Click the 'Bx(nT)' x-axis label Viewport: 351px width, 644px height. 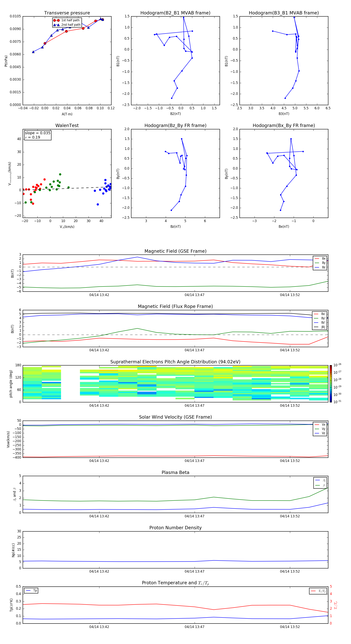(x=284, y=227)
